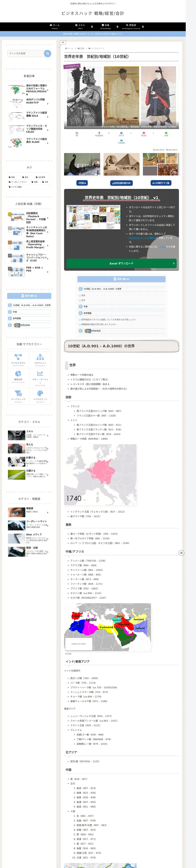Image resolution: width=196 pixels, height=868 pixels.
Task: Open the 売上高営業利益率 Operating Profit Margin article
Action: (29, 245)
